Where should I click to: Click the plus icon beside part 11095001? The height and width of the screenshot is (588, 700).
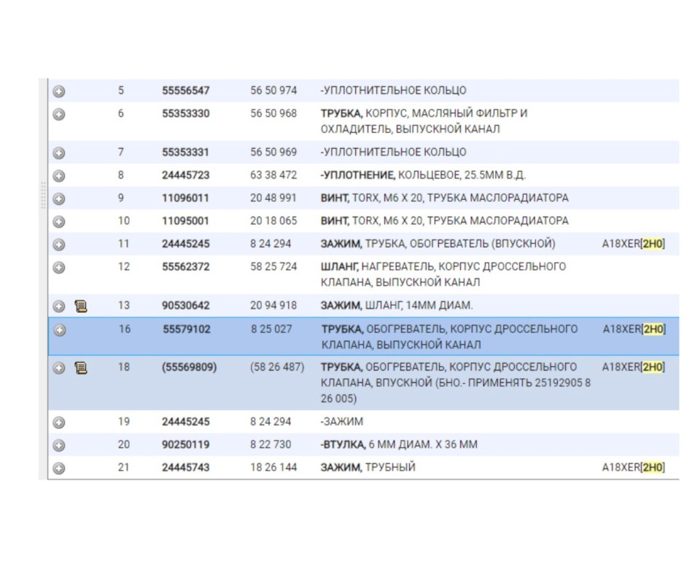(x=59, y=222)
